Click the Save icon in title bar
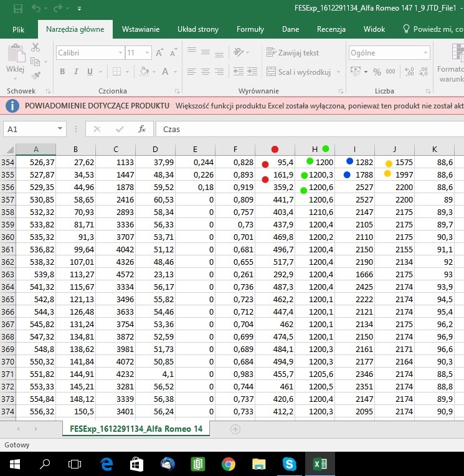 (x=18, y=9)
